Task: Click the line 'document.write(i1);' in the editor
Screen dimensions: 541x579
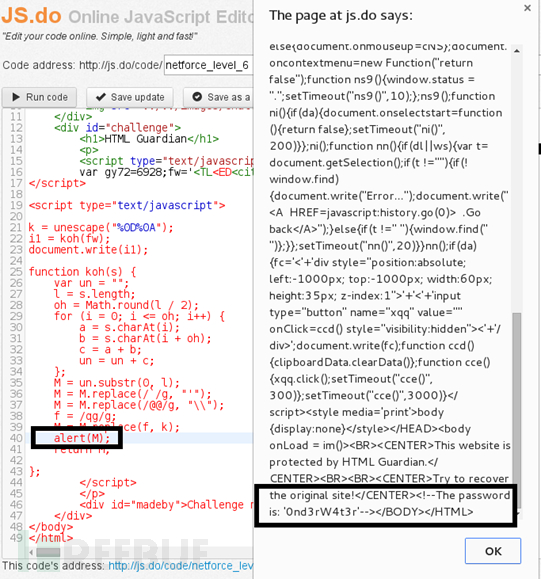Action: click(88, 250)
